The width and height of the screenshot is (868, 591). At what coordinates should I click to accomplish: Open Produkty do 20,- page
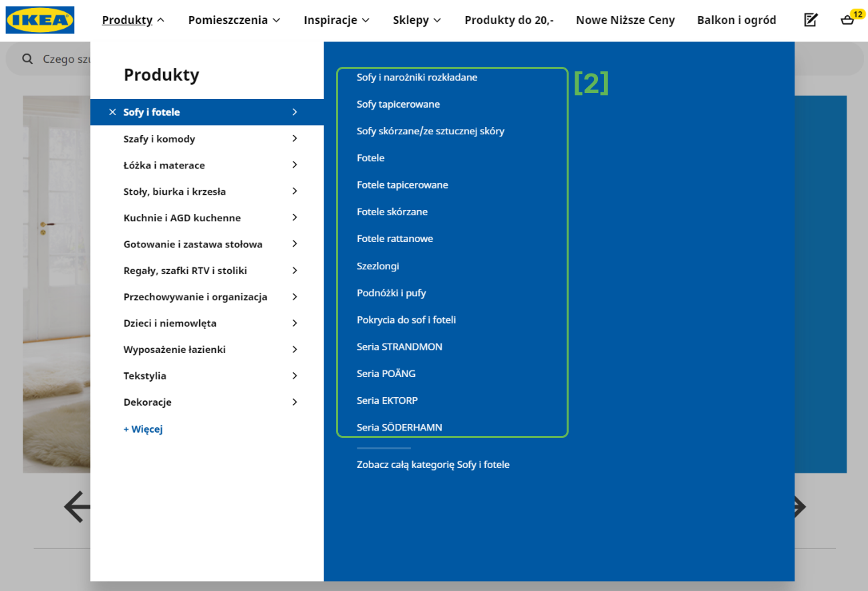point(509,20)
